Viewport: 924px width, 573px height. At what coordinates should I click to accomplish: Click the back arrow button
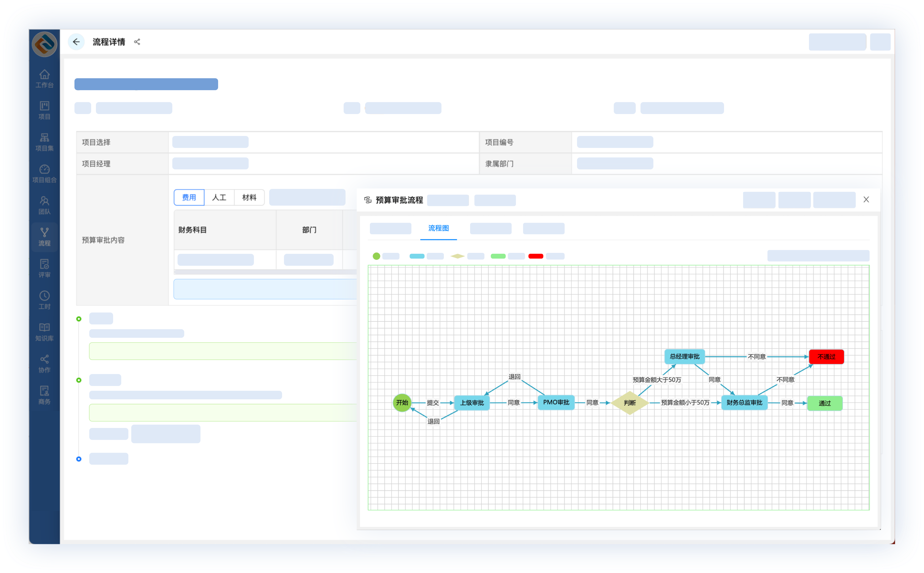[x=76, y=42]
